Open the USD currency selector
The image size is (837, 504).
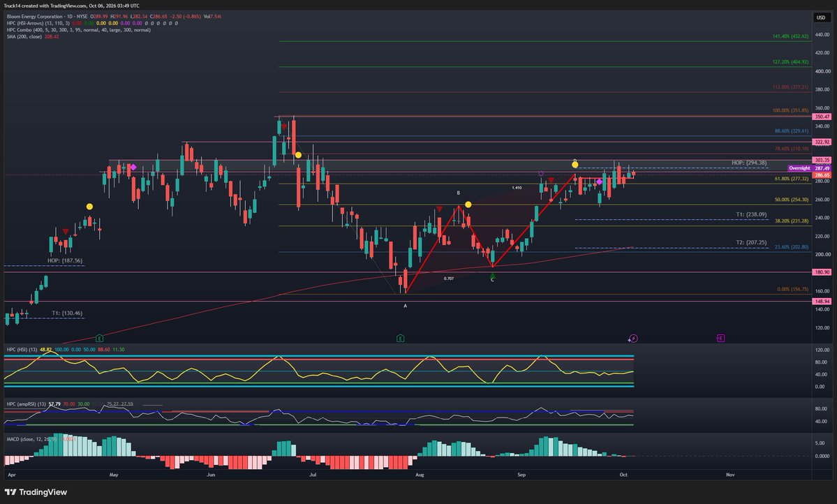(x=821, y=17)
